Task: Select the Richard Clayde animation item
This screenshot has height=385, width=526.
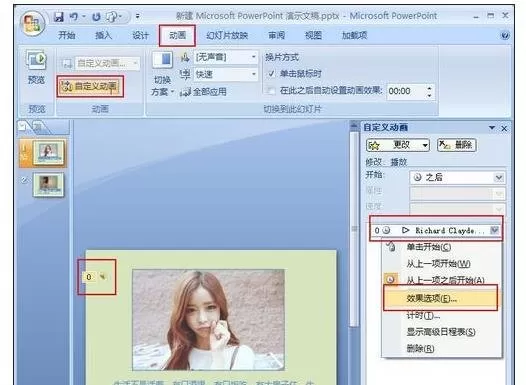Action: pos(436,230)
